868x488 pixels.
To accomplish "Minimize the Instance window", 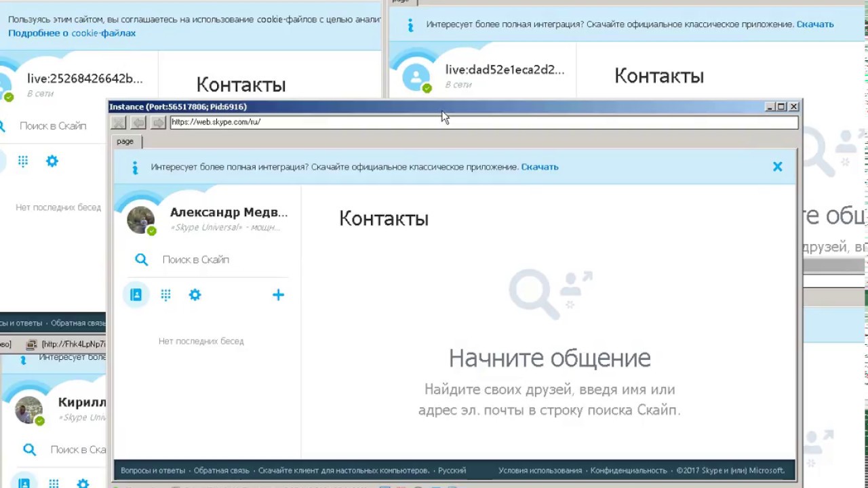I will click(x=770, y=106).
